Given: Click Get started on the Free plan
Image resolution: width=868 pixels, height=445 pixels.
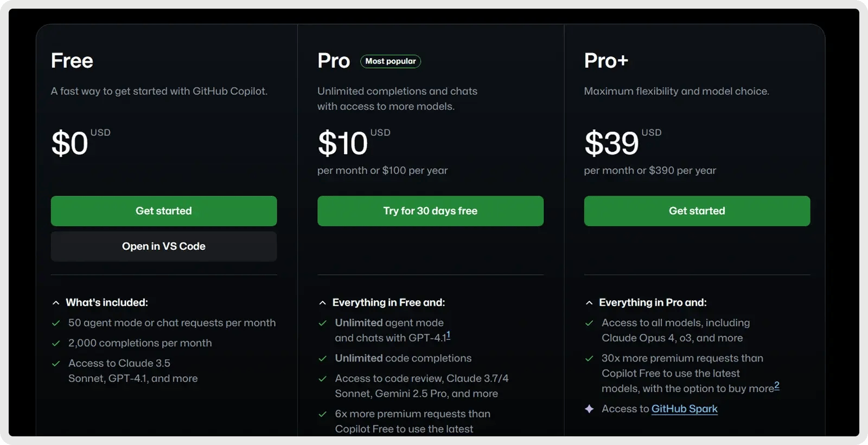Looking at the screenshot, I should coord(163,211).
